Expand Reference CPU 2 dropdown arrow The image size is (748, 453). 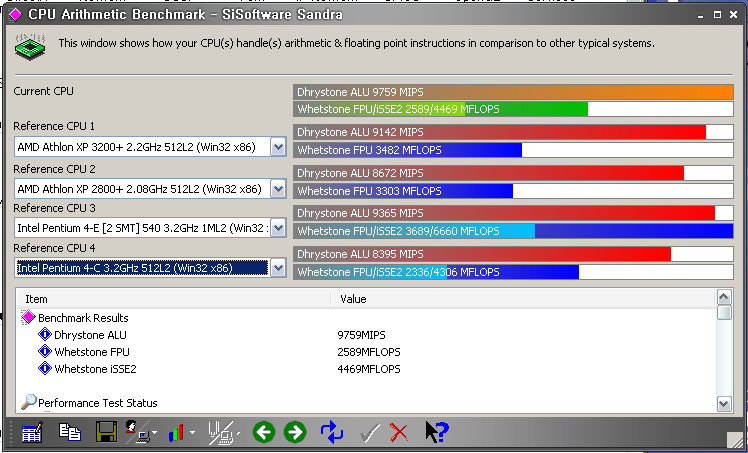pos(278,189)
